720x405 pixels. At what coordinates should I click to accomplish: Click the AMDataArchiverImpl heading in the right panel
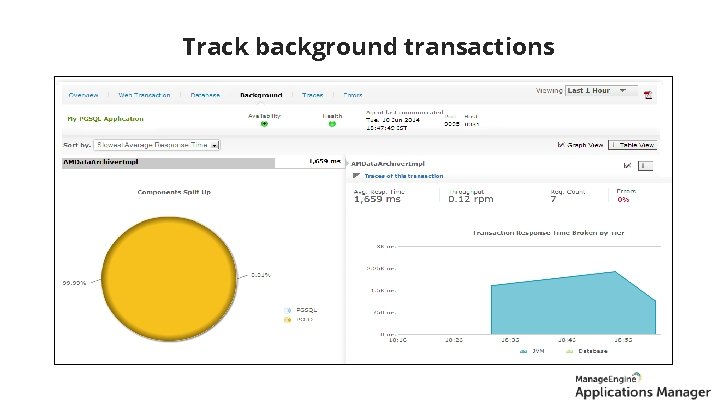click(388, 163)
